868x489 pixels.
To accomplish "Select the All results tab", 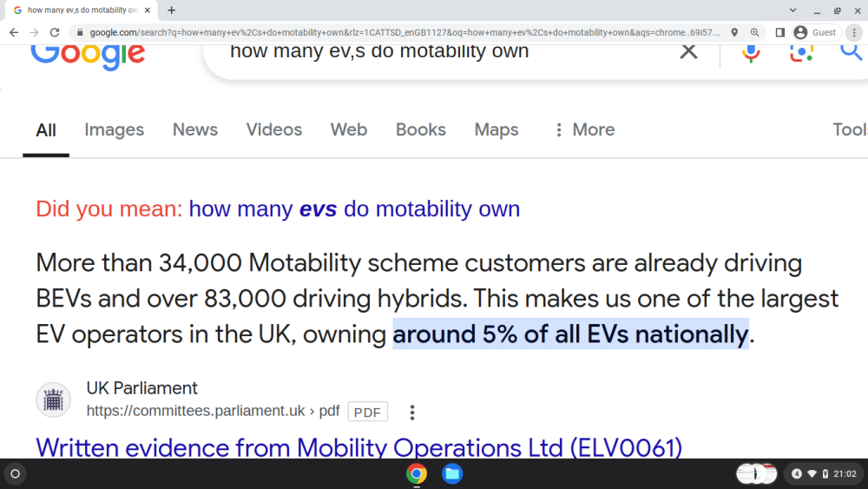I will click(x=46, y=130).
